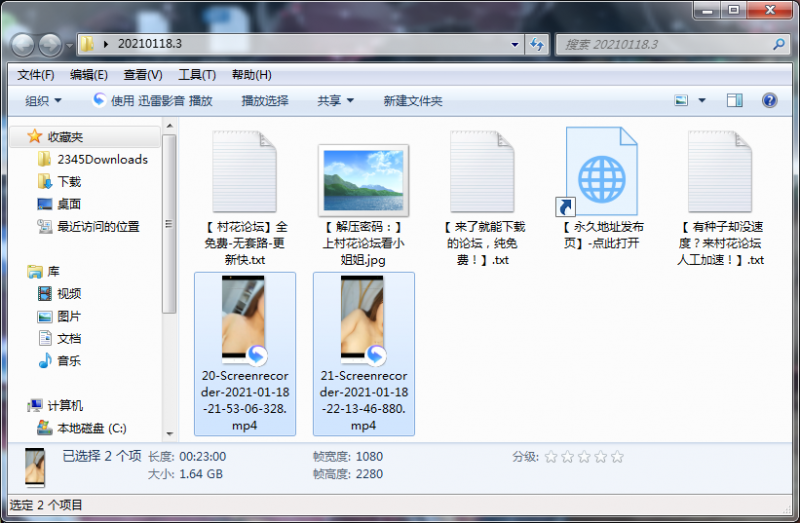Expand the 共享 dropdown in toolbar
The height and width of the screenshot is (523, 800).
click(335, 100)
